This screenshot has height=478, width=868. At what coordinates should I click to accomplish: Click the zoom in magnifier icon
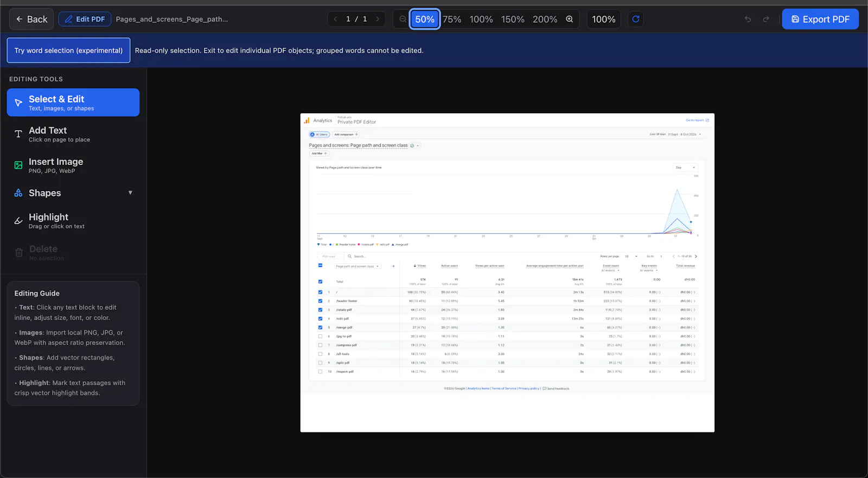coord(570,19)
